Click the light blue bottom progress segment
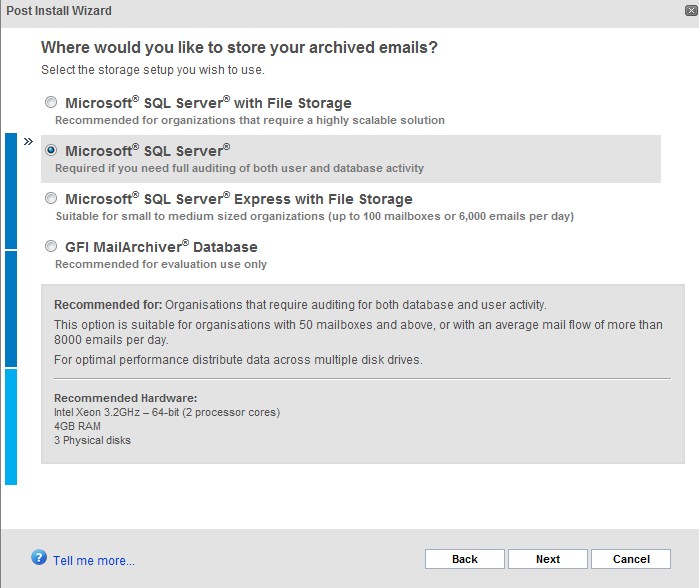This screenshot has width=699, height=588. pyautogui.click(x=11, y=427)
